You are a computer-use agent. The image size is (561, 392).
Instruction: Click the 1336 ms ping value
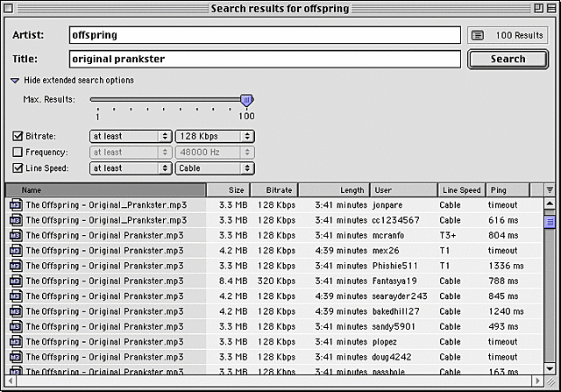click(x=506, y=266)
